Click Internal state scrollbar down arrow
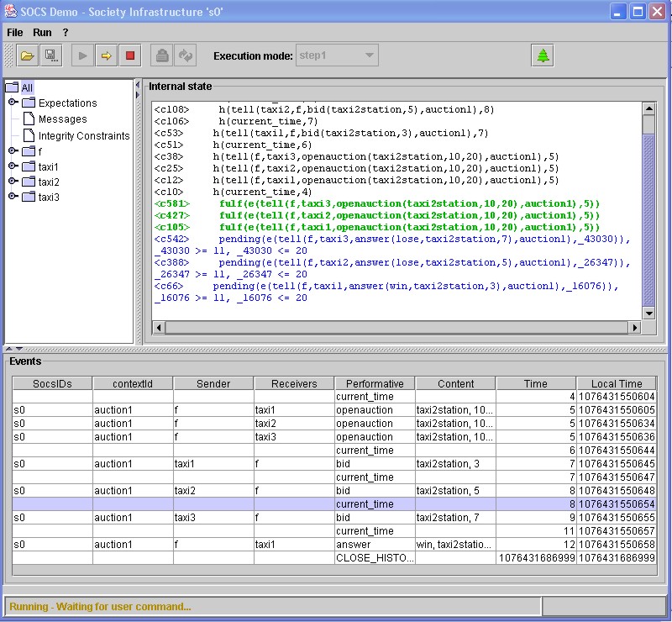Image resolution: width=672 pixels, height=622 pixels. coord(648,314)
